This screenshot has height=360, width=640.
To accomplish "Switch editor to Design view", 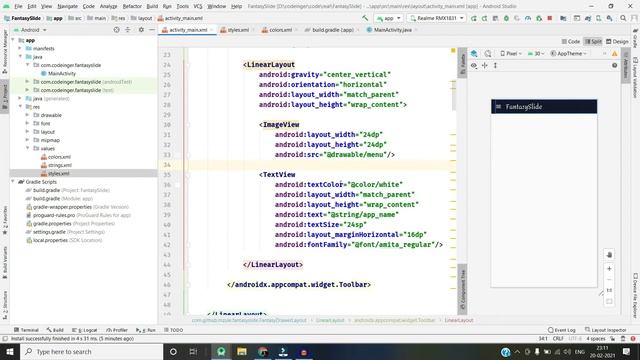I will (x=617, y=41).
